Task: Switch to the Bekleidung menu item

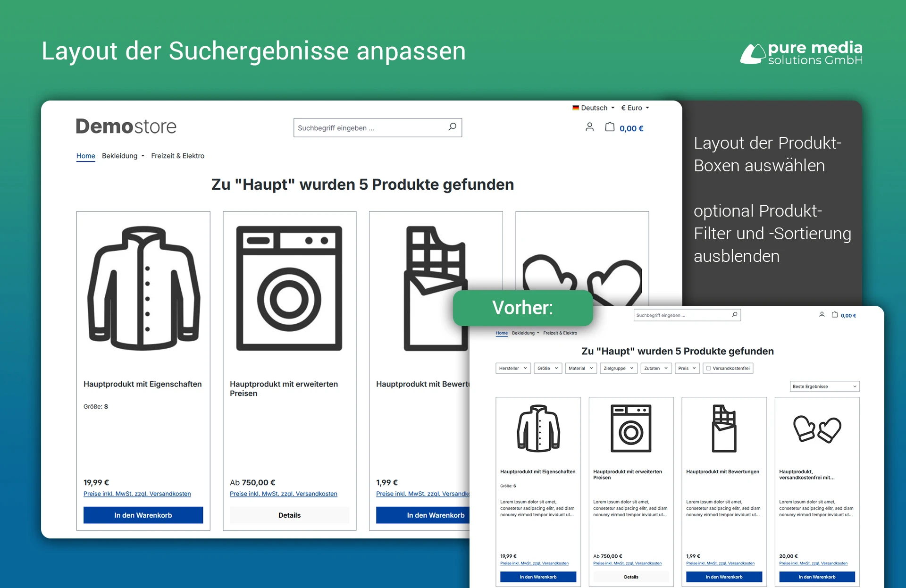Action: click(x=120, y=156)
